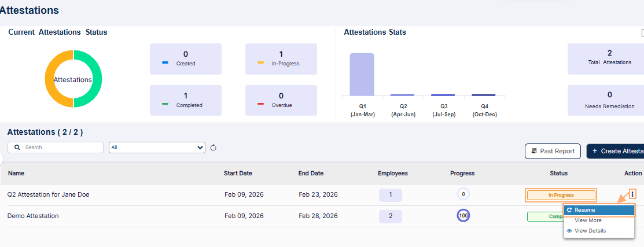Image resolution: width=644 pixels, height=247 pixels.
Task: Click the 100 progress circle for Demo Attestation
Action: point(463,216)
